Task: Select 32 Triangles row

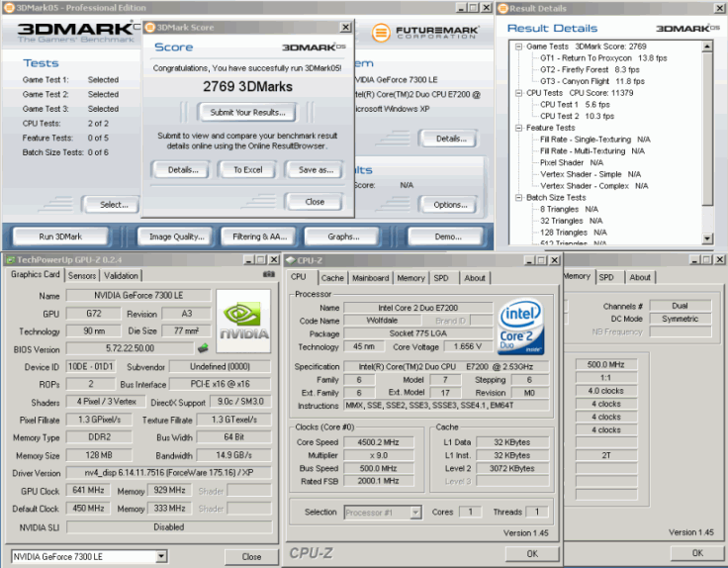Action: [571, 221]
